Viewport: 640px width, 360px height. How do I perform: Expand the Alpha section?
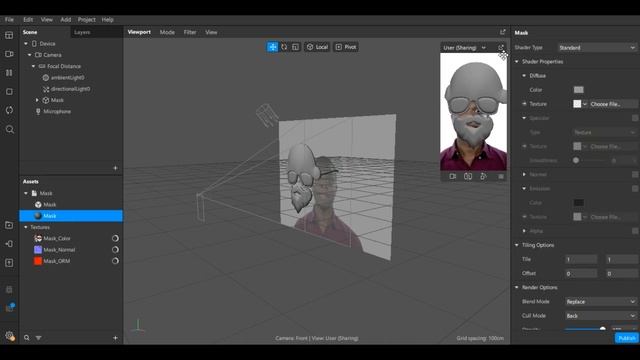click(x=524, y=231)
